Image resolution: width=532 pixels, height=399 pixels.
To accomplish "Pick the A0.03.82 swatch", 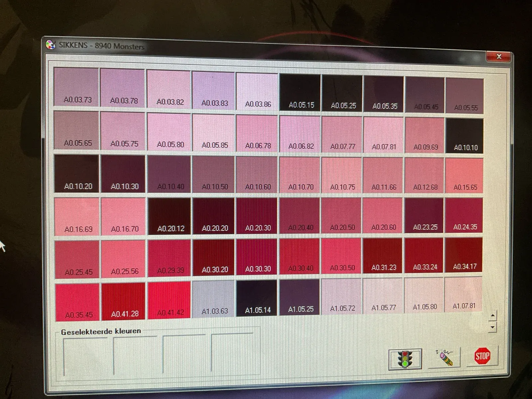I will tap(169, 89).
